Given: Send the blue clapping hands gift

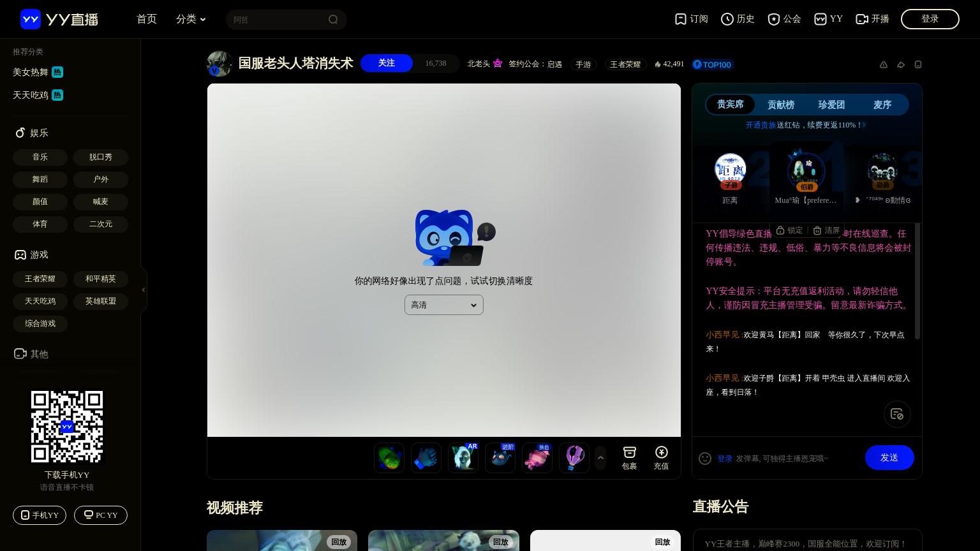Looking at the screenshot, I should pyautogui.click(x=426, y=458).
